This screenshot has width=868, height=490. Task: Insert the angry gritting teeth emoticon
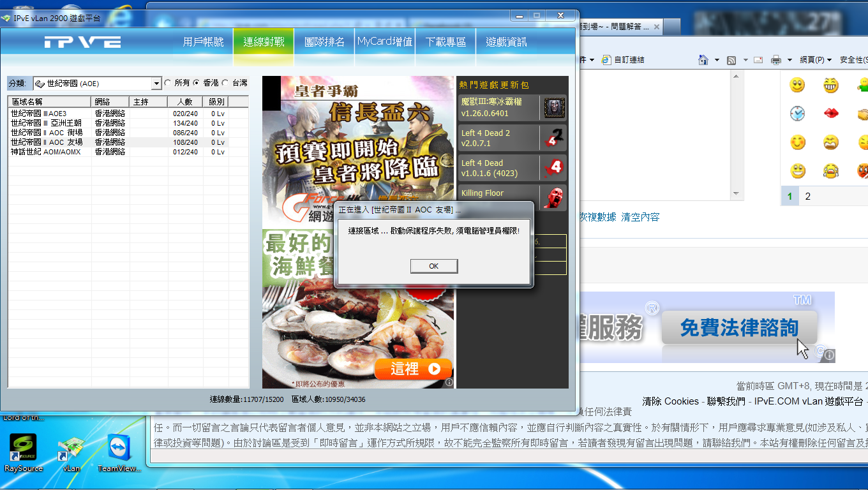pos(831,142)
